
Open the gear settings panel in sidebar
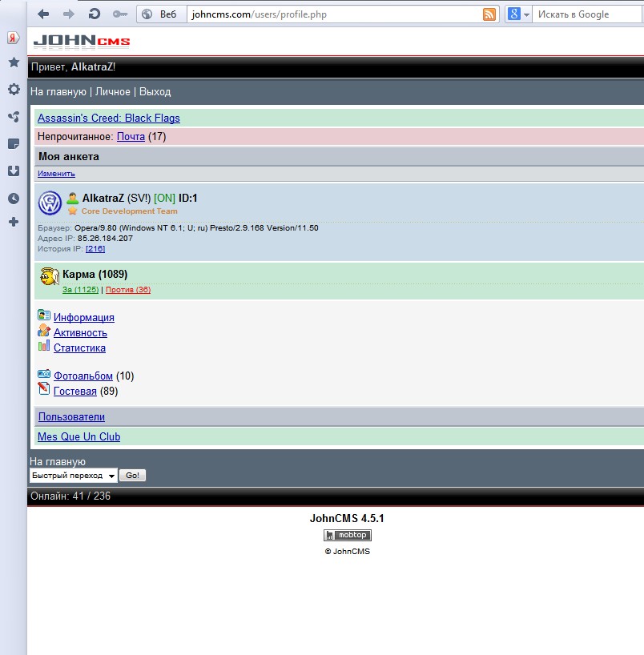point(14,89)
